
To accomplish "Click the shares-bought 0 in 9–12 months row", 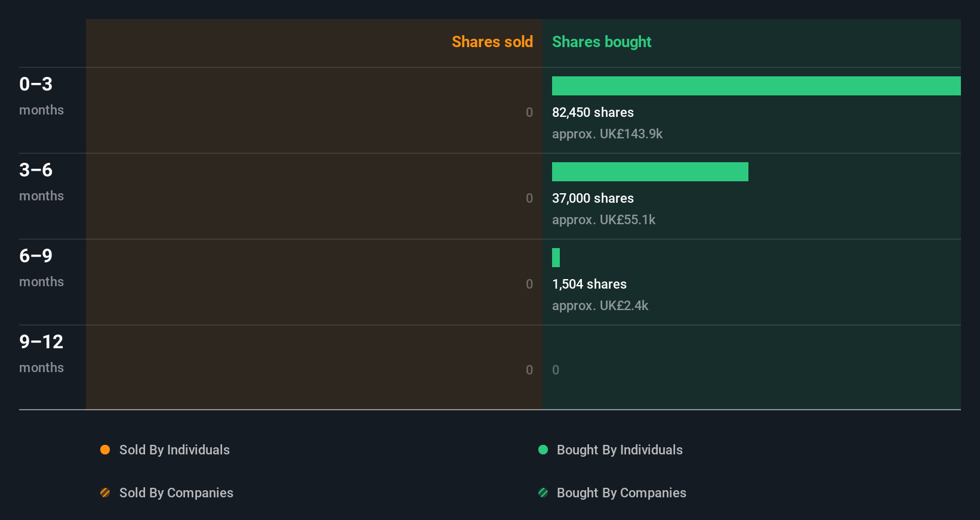I will coord(556,370).
